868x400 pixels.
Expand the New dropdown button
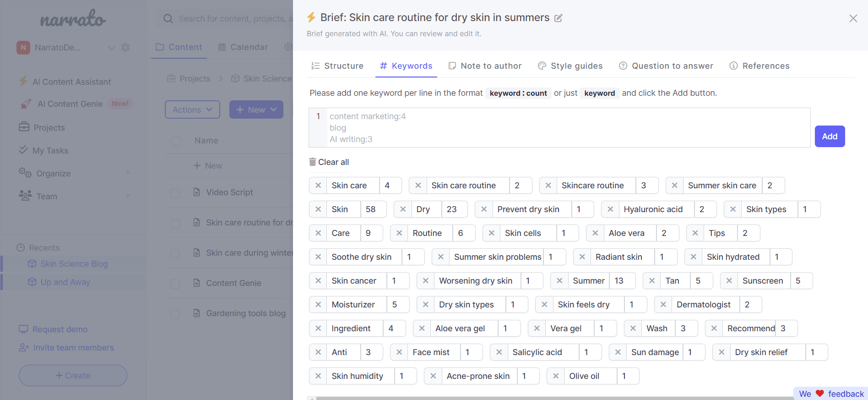tap(256, 110)
